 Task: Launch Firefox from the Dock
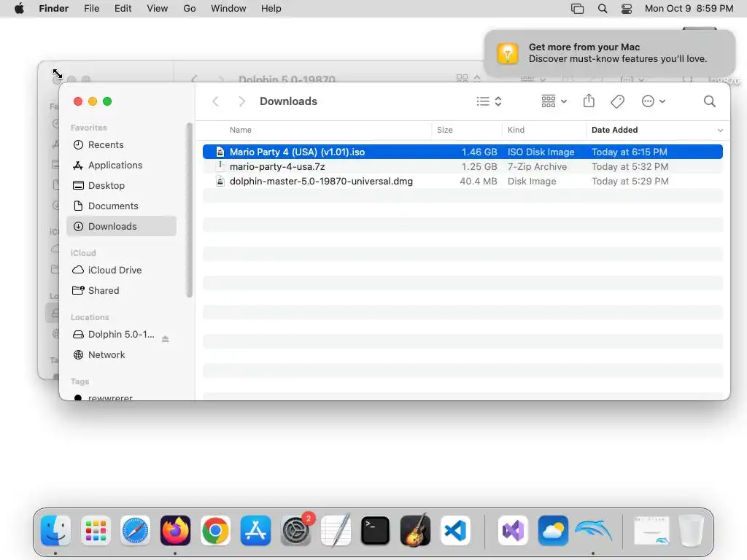175,530
